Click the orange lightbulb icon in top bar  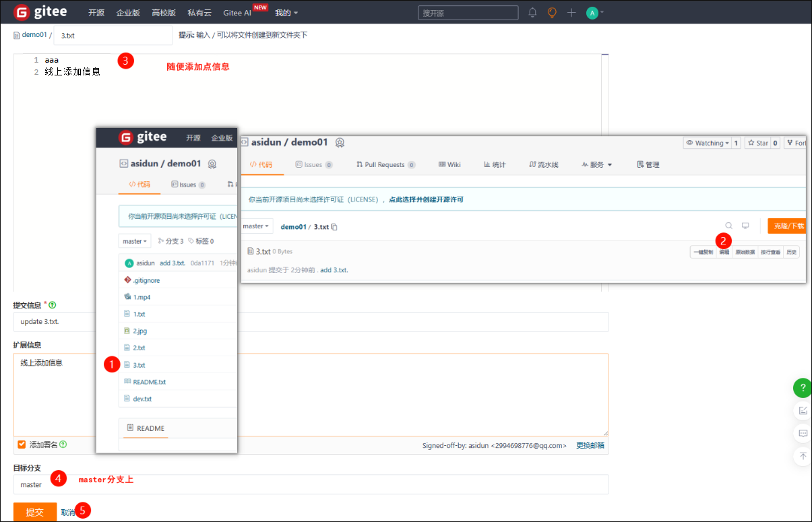pos(552,12)
